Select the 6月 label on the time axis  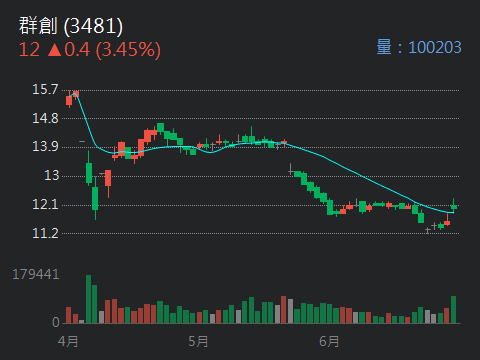click(x=329, y=341)
